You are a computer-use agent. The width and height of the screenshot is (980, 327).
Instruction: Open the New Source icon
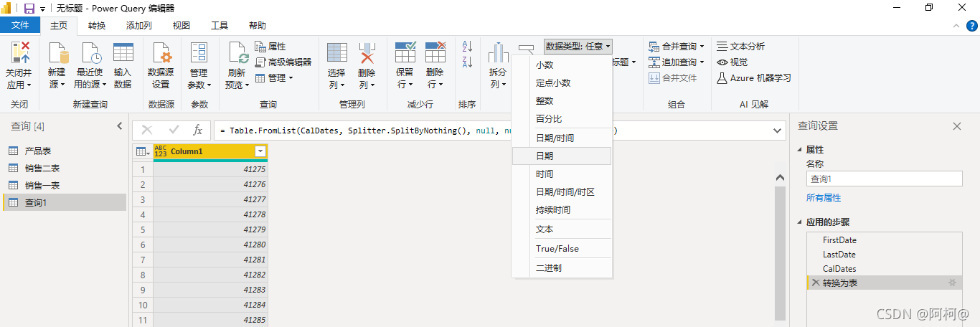click(58, 53)
